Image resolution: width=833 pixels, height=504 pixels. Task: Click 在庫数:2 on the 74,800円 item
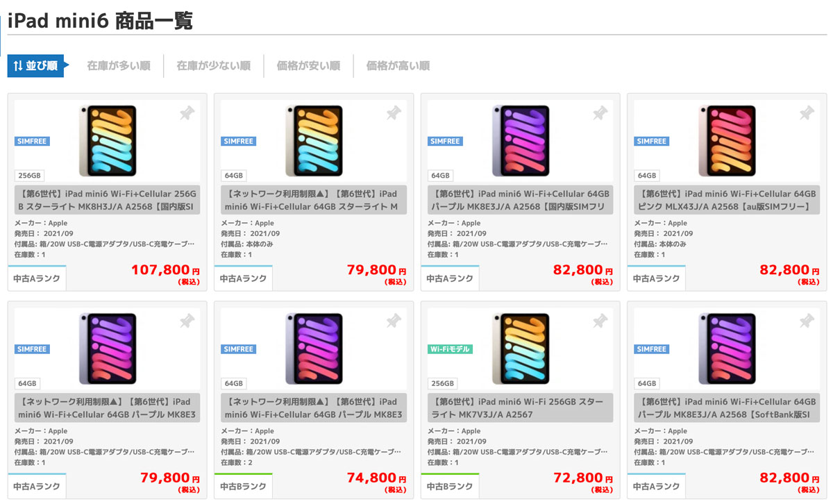click(x=236, y=462)
